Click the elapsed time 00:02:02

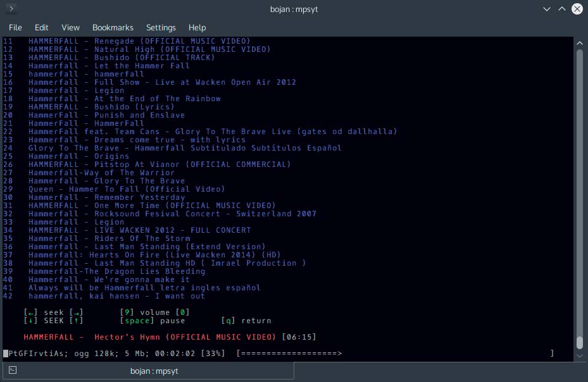point(175,353)
